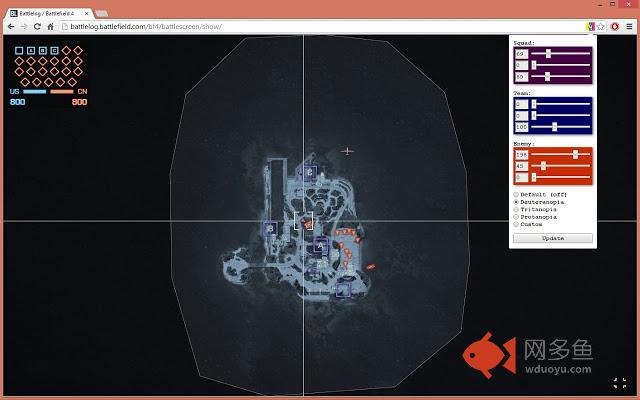Open the colorblind extension icon in toolbar
The width and height of the screenshot is (640, 400).
pos(590,27)
